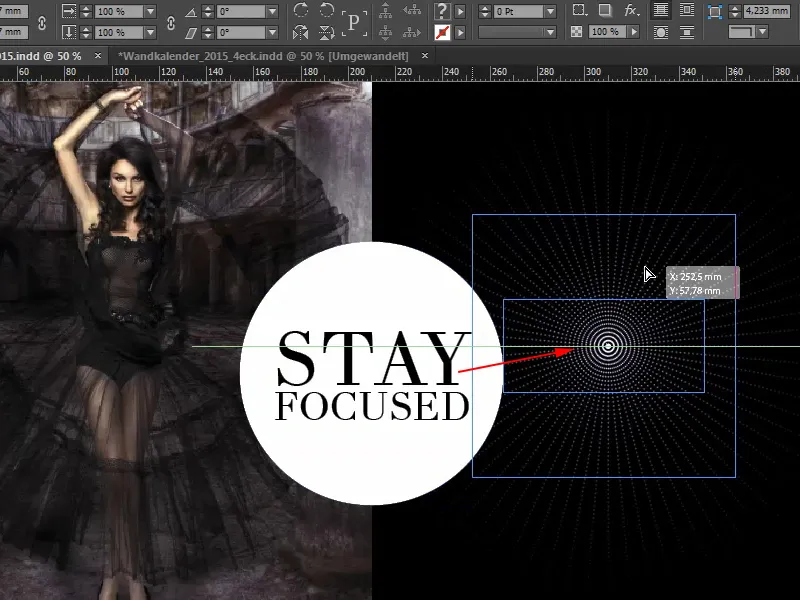Click the opacity checkerboard icon
Viewport: 800px width, 600px height.
(577, 32)
